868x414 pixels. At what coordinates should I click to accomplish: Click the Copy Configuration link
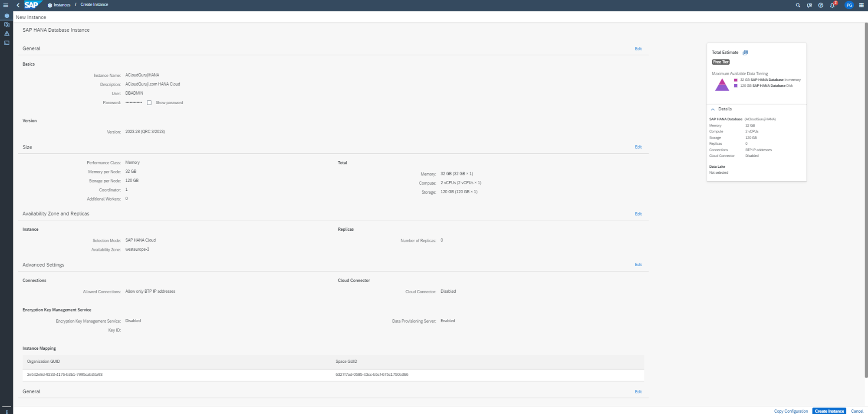[791, 411]
